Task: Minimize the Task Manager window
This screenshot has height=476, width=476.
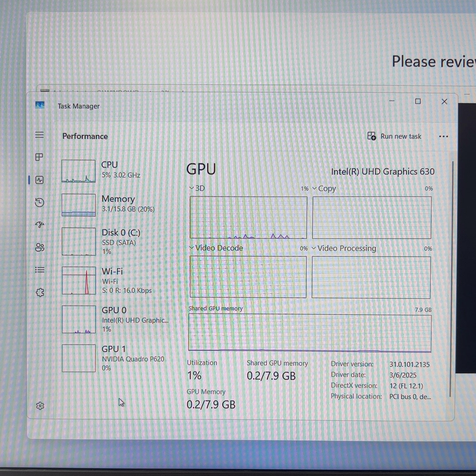Action: click(x=392, y=101)
